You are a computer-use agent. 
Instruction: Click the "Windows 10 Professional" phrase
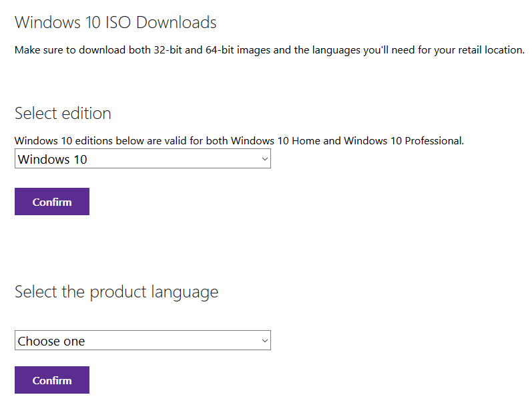[x=403, y=141]
